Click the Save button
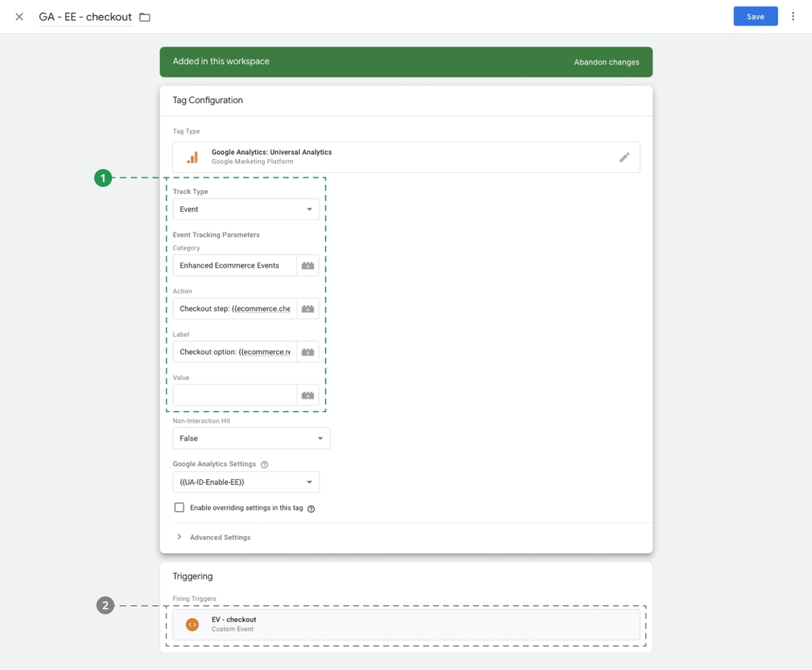Screen dimensions: 812x670 [x=756, y=17]
